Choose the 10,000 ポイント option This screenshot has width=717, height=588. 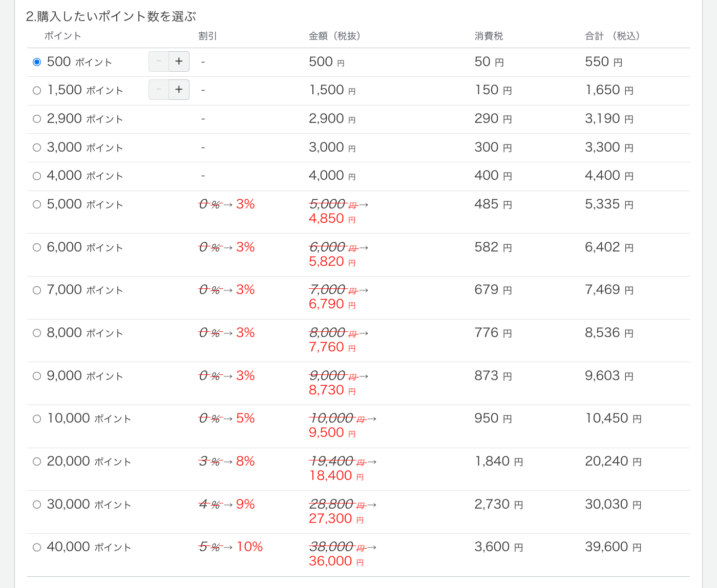pos(37,419)
